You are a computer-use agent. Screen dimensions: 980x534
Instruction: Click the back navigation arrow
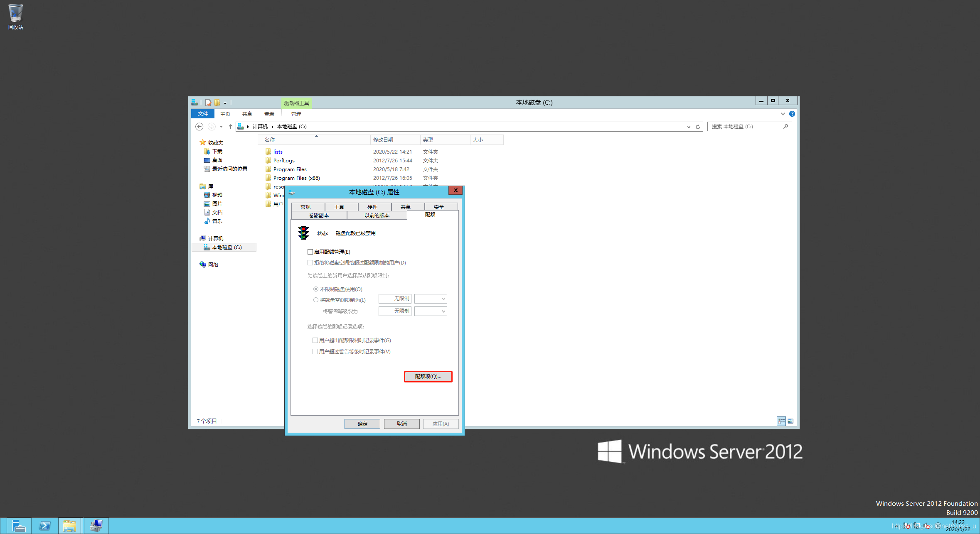tap(199, 127)
